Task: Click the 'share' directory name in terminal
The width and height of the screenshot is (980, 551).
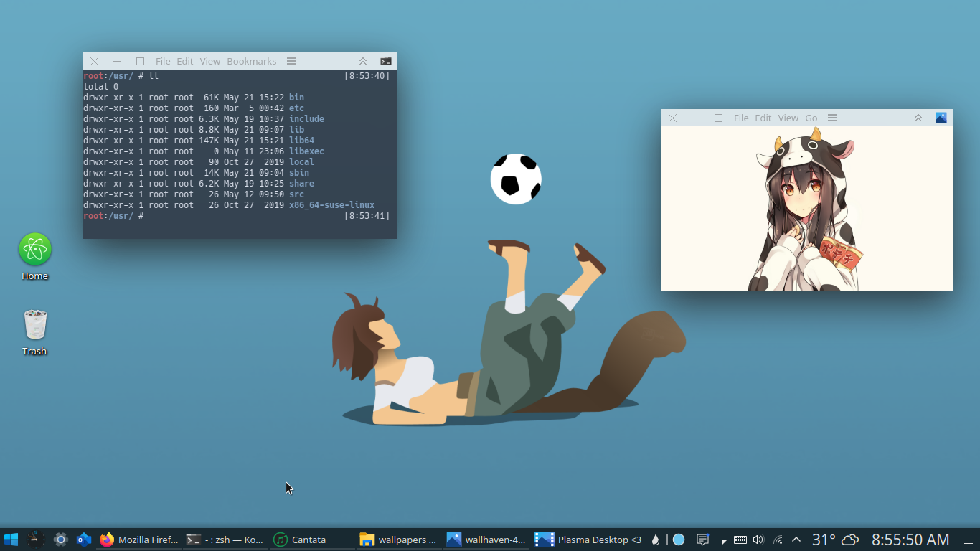Action: (x=301, y=184)
